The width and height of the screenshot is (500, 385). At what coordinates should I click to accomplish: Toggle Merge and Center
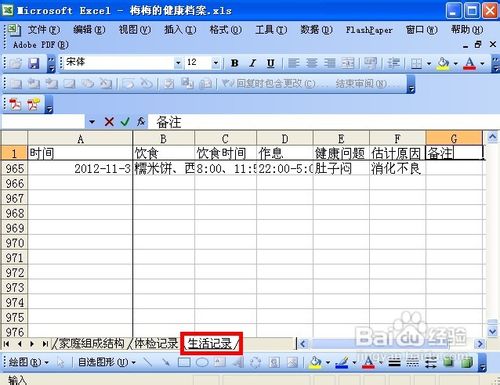(x=348, y=63)
